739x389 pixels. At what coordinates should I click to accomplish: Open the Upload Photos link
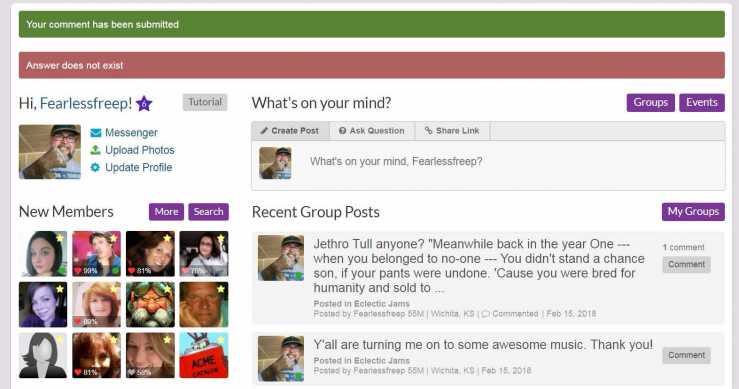[140, 150]
